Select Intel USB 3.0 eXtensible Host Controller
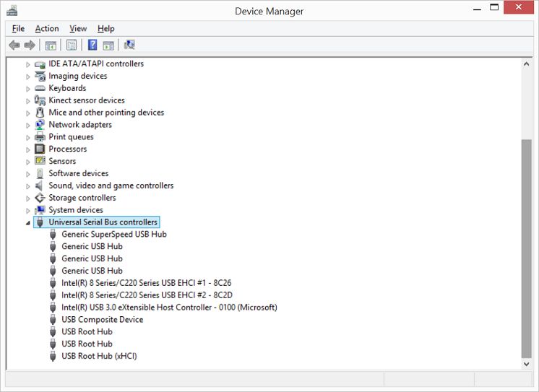Image resolution: width=539 pixels, height=392 pixels. (x=170, y=307)
